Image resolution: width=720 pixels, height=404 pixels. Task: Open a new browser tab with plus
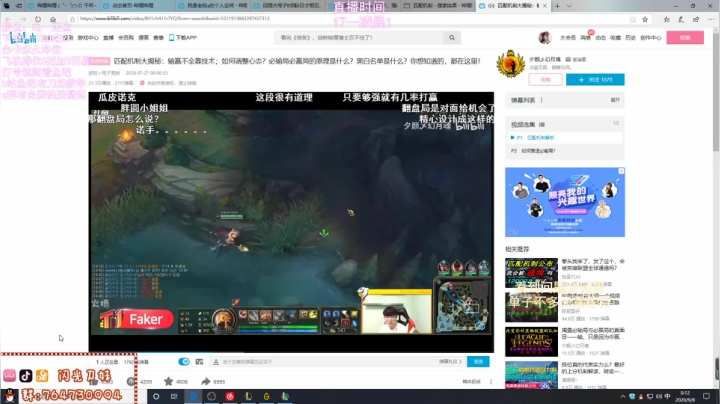[557, 6]
